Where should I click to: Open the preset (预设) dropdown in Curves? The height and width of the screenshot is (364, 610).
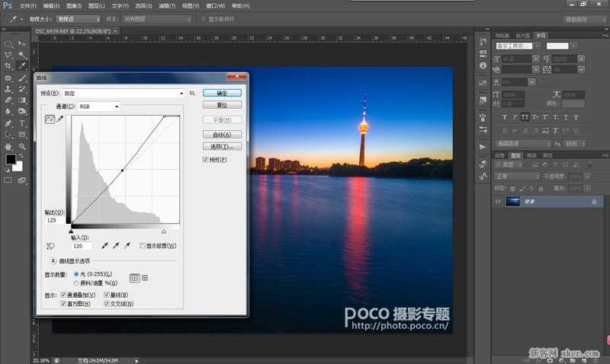point(124,94)
